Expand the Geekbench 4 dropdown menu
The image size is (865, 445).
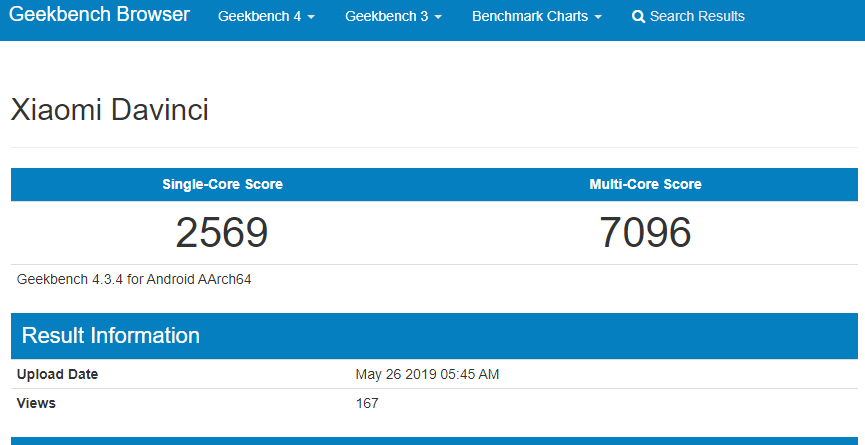pos(266,17)
